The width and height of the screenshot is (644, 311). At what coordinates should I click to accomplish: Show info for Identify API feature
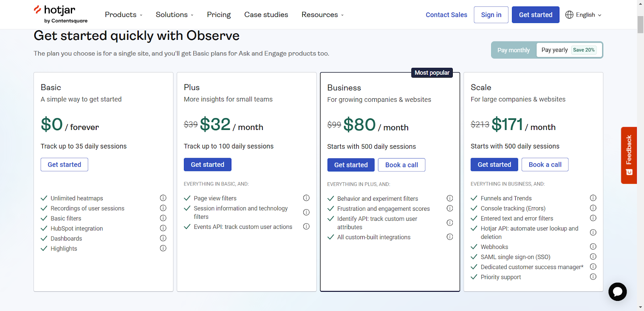[x=450, y=223]
